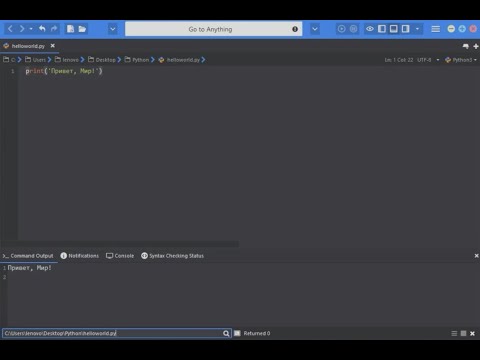Expand the chevron after C: breadcrumb

click(x=19, y=60)
